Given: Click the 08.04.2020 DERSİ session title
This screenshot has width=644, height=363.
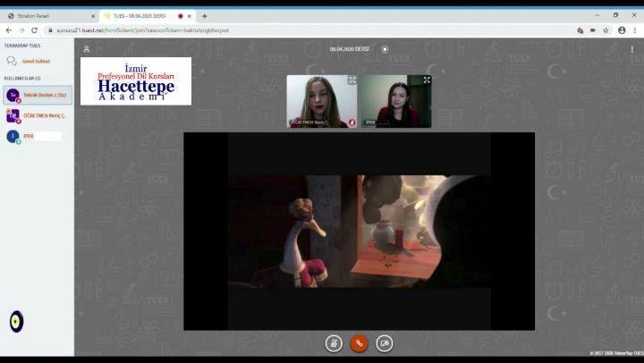Looking at the screenshot, I should coord(349,49).
